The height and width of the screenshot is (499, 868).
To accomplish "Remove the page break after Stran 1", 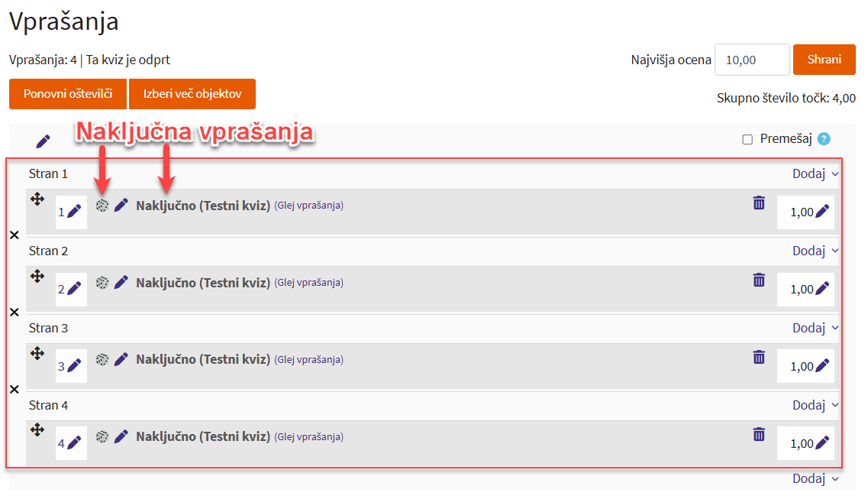I will tap(14, 235).
